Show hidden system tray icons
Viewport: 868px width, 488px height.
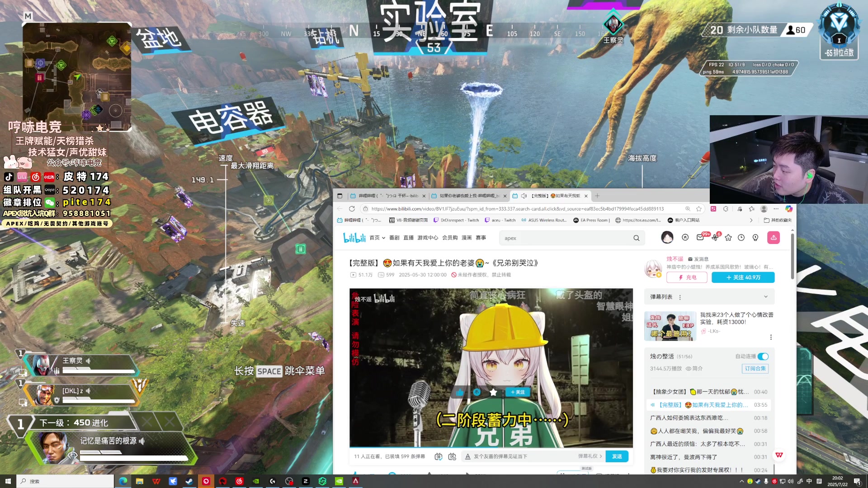tap(741, 481)
